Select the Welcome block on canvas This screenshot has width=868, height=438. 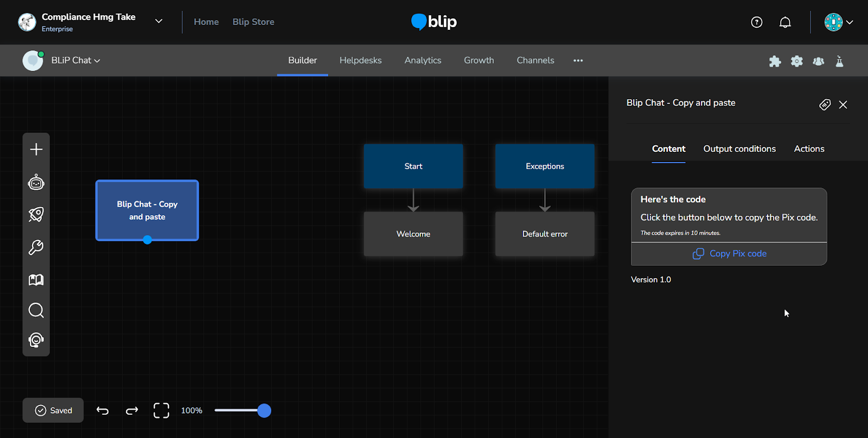coord(413,234)
